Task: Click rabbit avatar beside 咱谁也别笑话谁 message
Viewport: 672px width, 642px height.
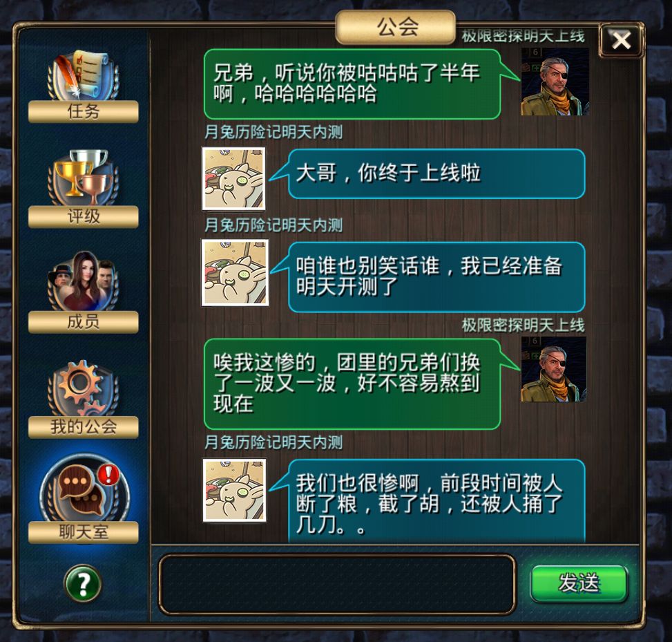Action: pyautogui.click(x=235, y=272)
